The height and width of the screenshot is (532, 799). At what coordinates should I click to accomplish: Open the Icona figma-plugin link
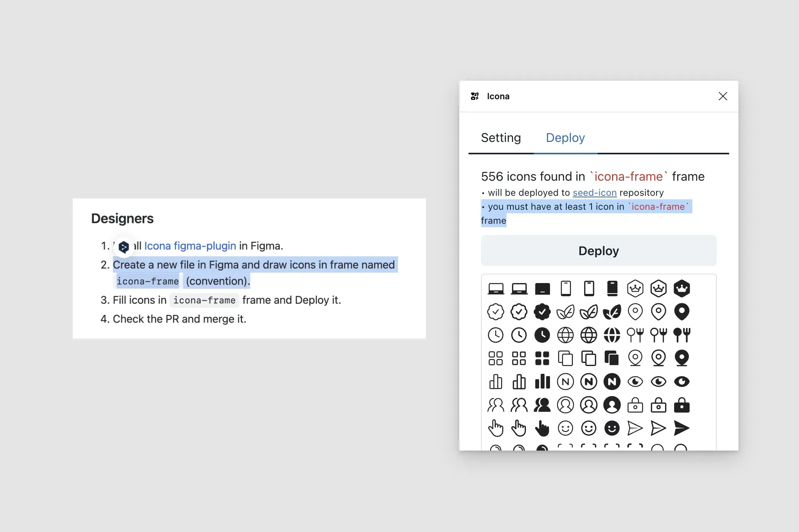(x=190, y=246)
